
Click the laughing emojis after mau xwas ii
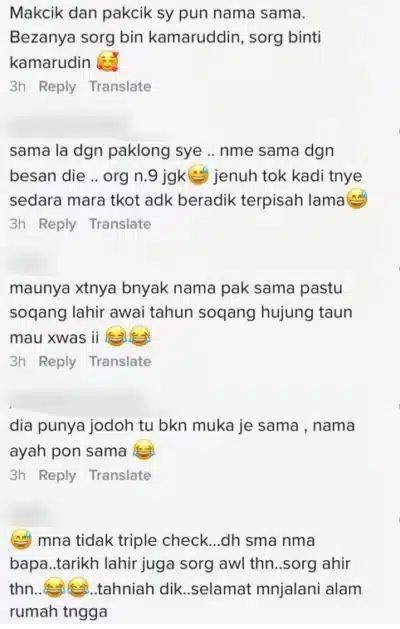click(128, 337)
